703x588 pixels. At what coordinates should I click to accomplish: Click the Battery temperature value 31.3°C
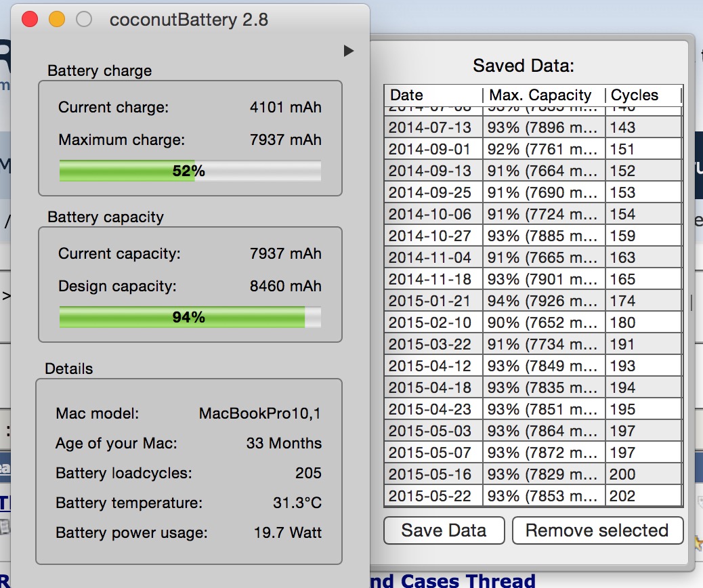click(297, 503)
